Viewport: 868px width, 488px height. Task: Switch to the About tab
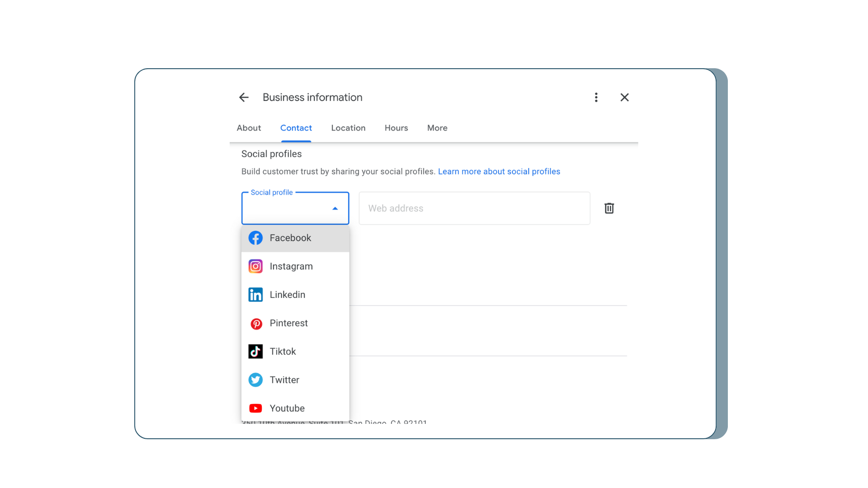pyautogui.click(x=249, y=128)
